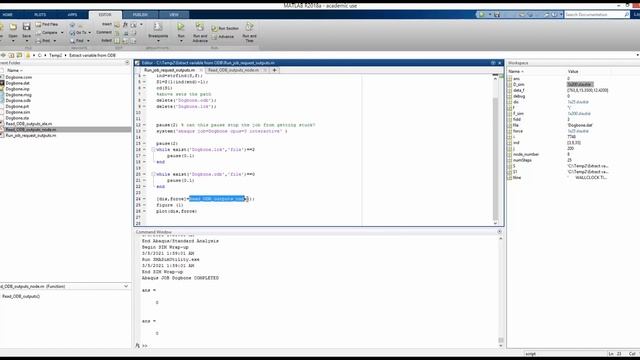Expand the Go To dropdown arrow
Screen dimensions: 640x360
coord(90,33)
